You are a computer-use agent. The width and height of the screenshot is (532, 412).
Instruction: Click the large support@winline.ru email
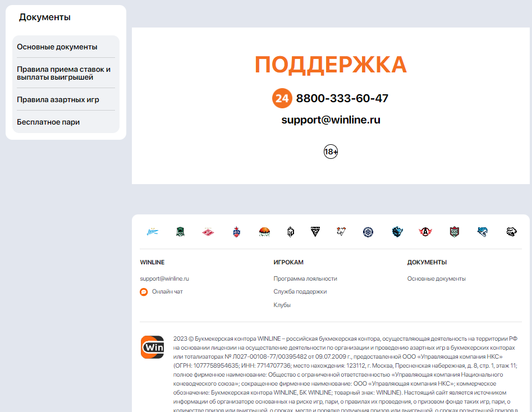pos(331,120)
